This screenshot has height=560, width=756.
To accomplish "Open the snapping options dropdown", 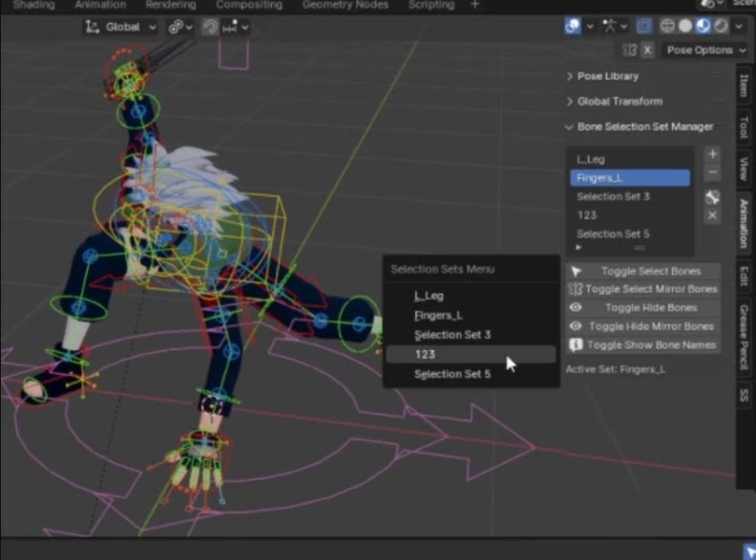I will [245, 27].
